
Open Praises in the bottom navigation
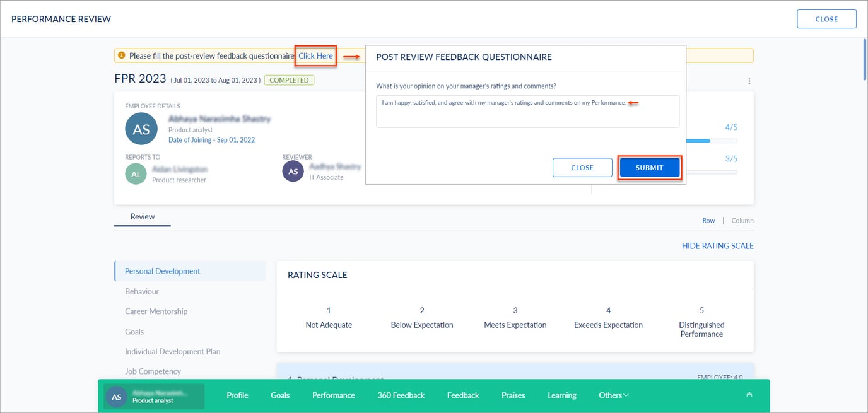point(513,395)
